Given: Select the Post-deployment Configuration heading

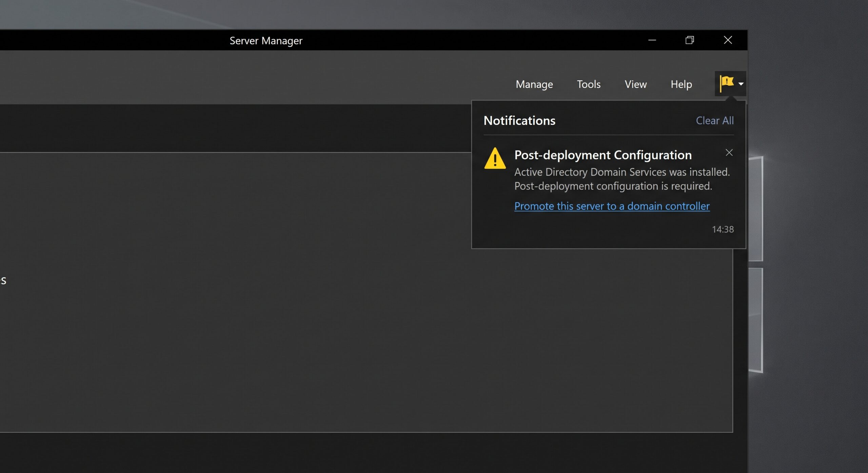Looking at the screenshot, I should click(x=603, y=155).
